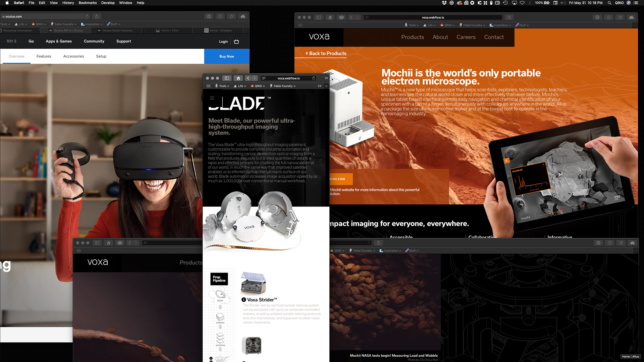Image resolution: width=644 pixels, height=362 pixels.
Task: Show more bookmarks in Blade window
Action: (x=320, y=86)
